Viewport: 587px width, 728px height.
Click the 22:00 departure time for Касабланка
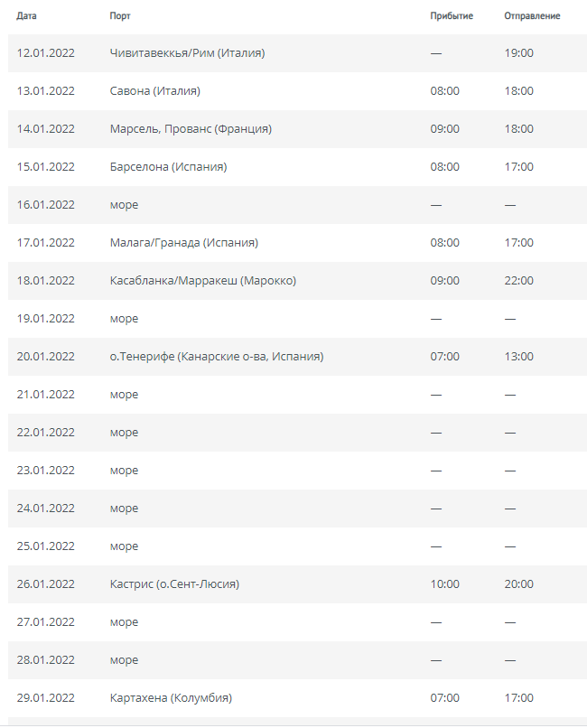tap(518, 280)
